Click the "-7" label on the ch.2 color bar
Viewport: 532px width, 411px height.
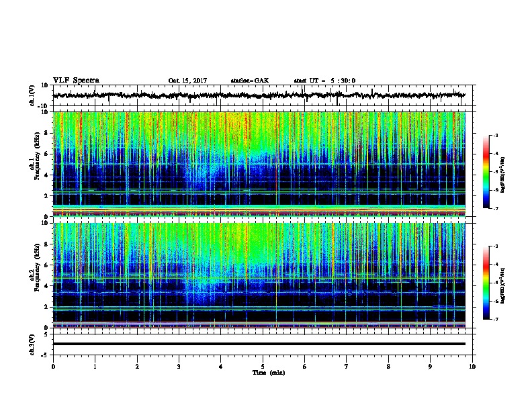495,320
